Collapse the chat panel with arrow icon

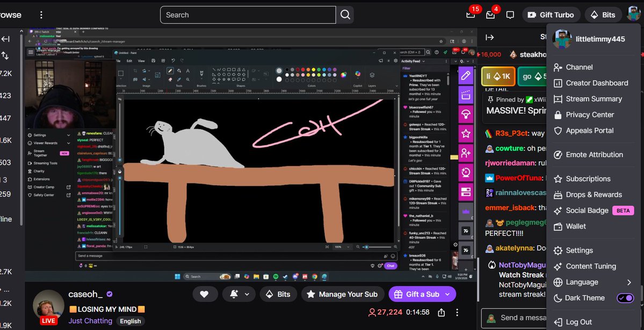pos(489,38)
